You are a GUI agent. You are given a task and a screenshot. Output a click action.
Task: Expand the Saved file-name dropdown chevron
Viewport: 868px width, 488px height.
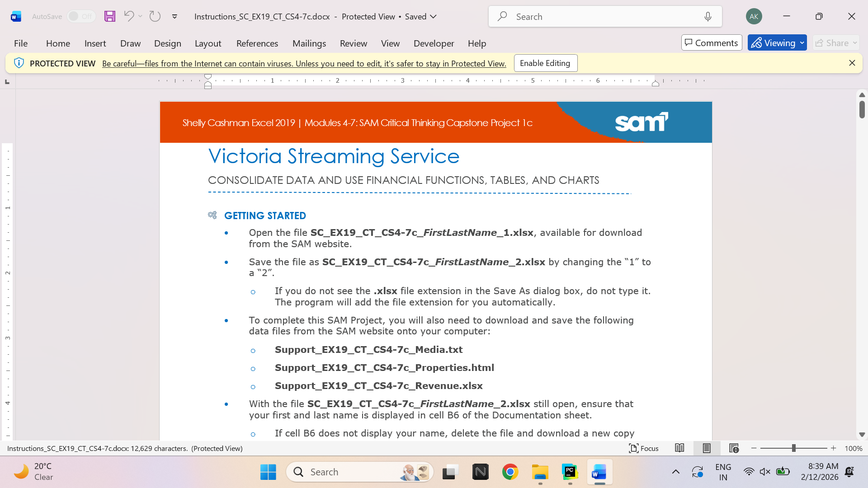pos(433,17)
